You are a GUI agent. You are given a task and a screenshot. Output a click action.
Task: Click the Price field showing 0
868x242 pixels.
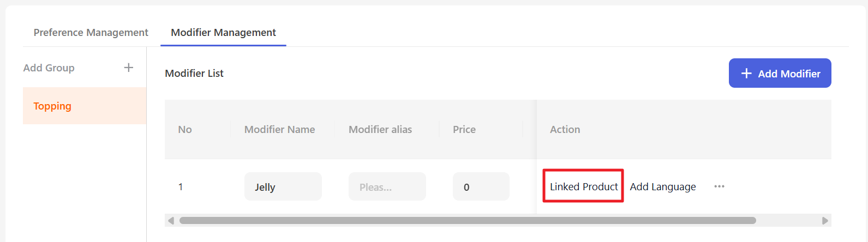pos(481,186)
